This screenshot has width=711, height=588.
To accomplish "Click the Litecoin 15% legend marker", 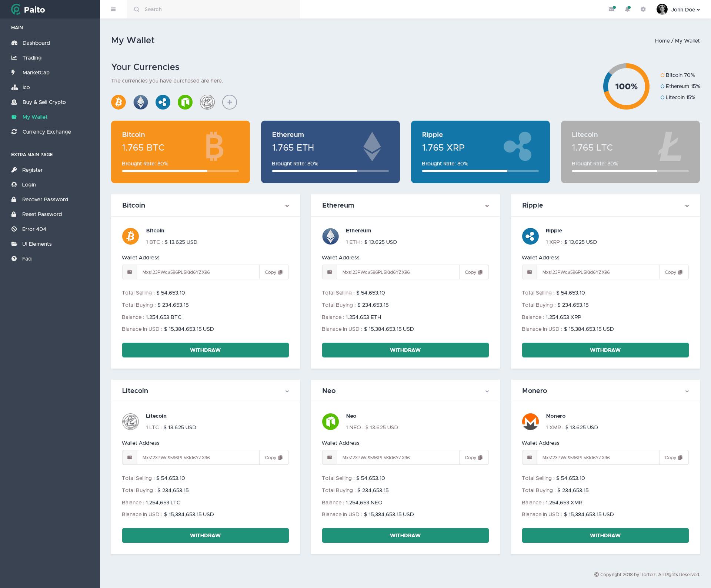I will [662, 97].
